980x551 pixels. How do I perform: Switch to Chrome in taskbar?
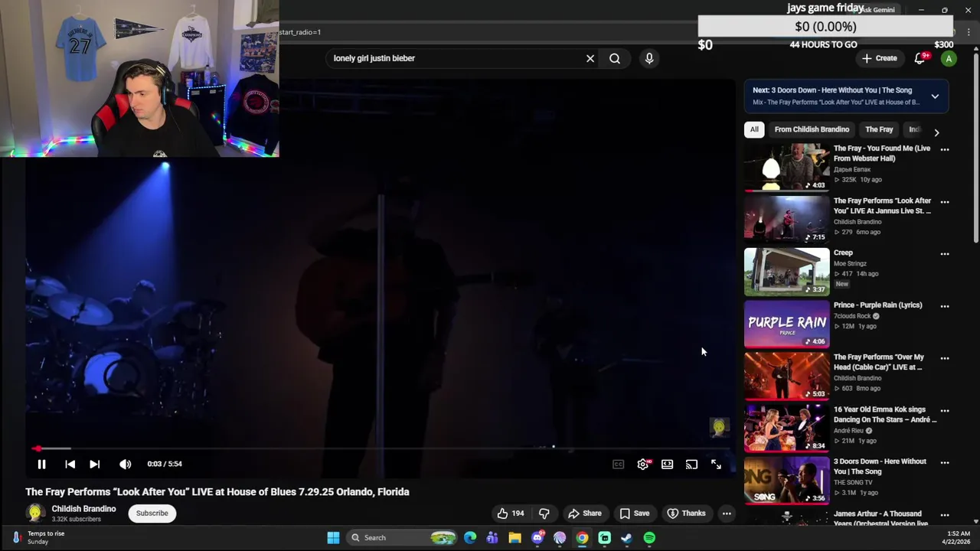click(582, 538)
